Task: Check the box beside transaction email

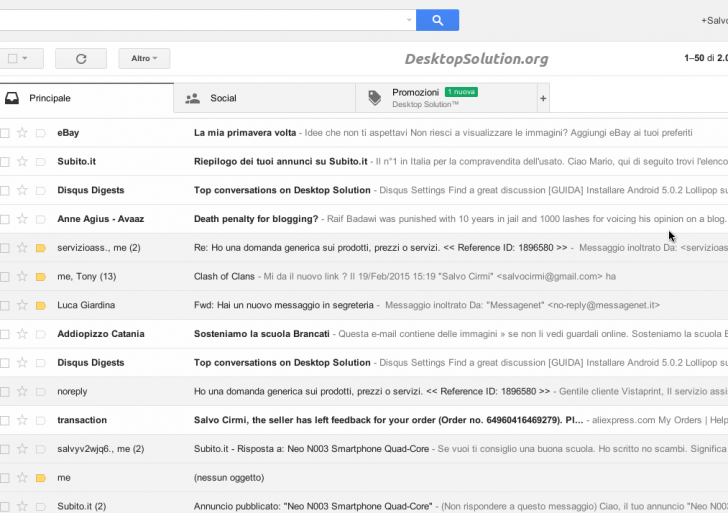Action: pos(5,420)
